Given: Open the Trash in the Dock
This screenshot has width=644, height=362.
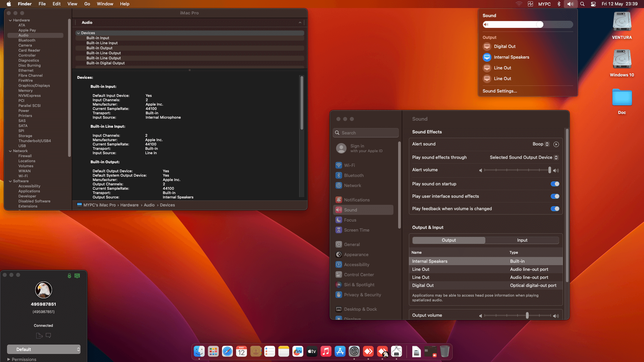Looking at the screenshot, I should click(x=445, y=351).
